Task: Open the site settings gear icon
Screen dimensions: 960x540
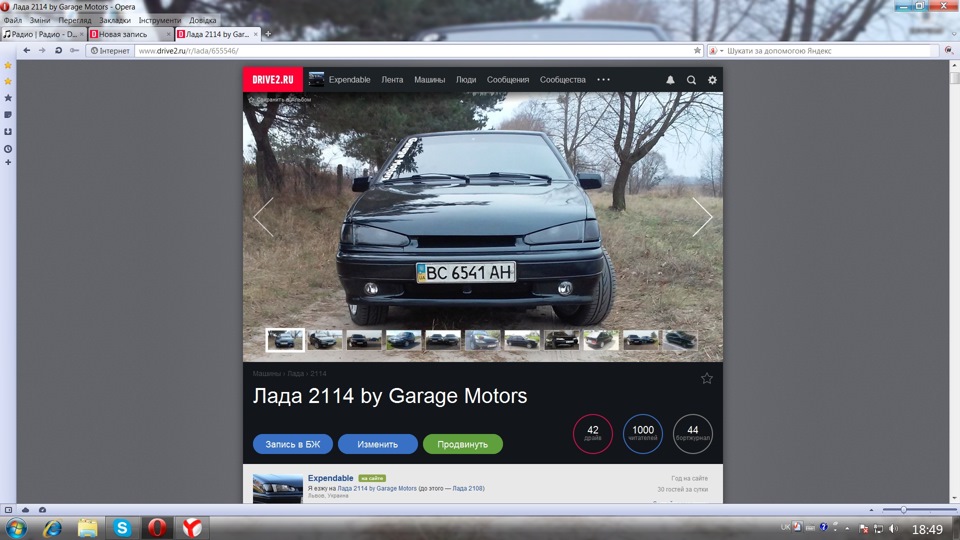Action: 712,80
